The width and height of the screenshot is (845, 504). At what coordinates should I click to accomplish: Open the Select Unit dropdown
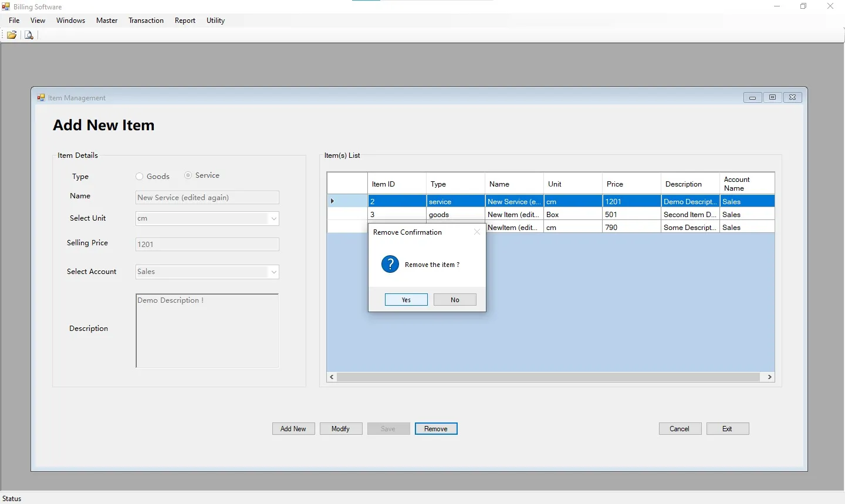pos(273,218)
